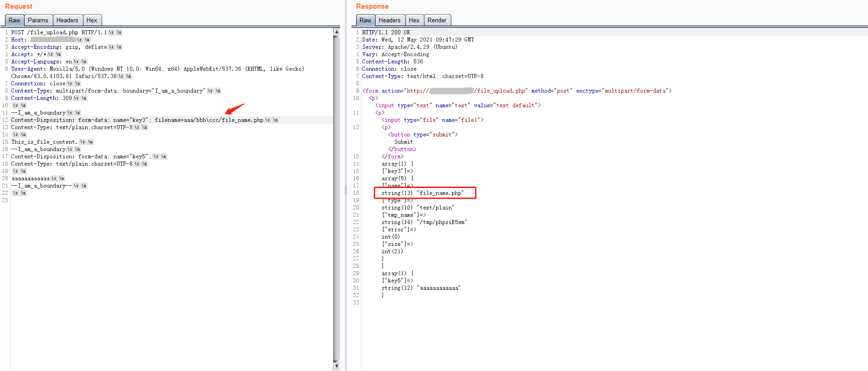This screenshot has width=868, height=371.
Task: Open the Response Render tab
Action: (x=437, y=20)
